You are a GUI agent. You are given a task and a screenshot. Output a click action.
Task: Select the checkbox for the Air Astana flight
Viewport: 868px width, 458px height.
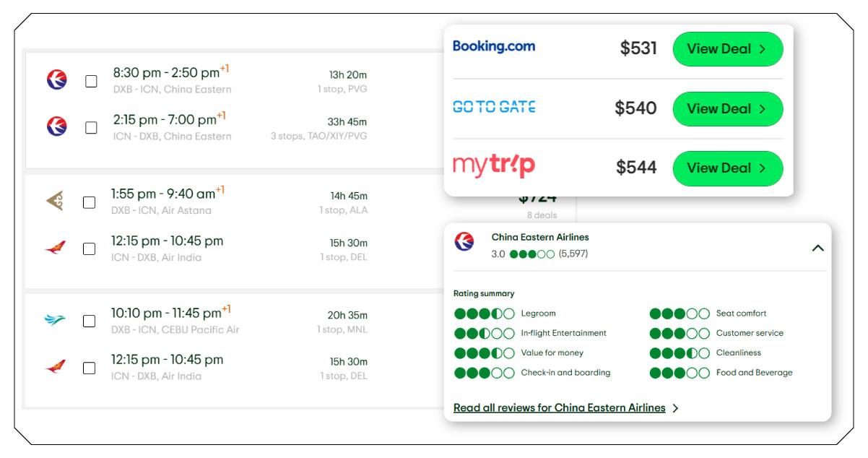pyautogui.click(x=91, y=203)
